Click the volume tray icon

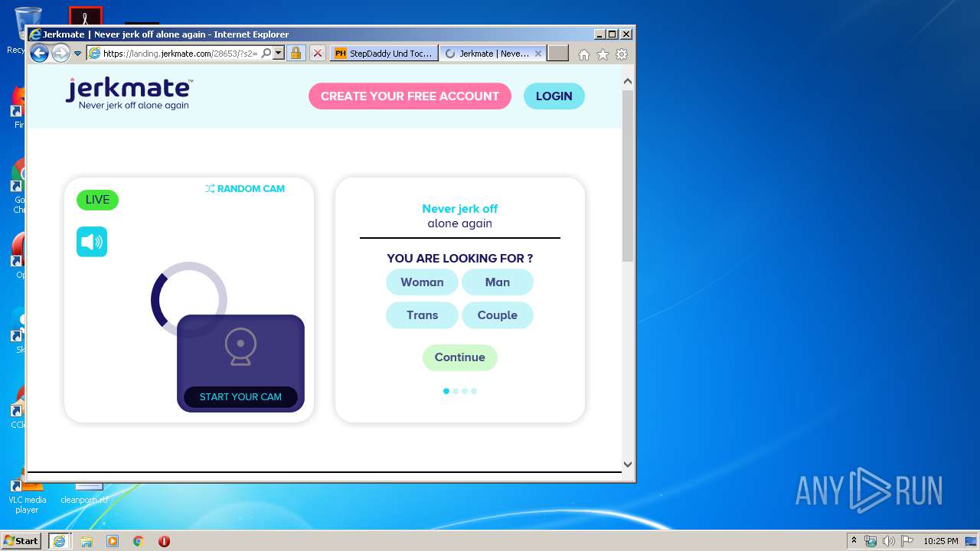(x=889, y=541)
